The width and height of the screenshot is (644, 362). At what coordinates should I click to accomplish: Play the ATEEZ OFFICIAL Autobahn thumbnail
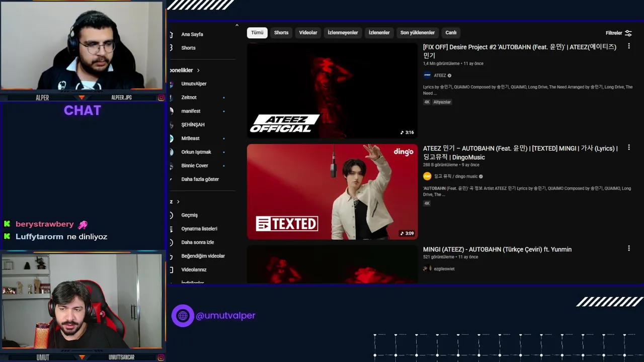tap(332, 90)
